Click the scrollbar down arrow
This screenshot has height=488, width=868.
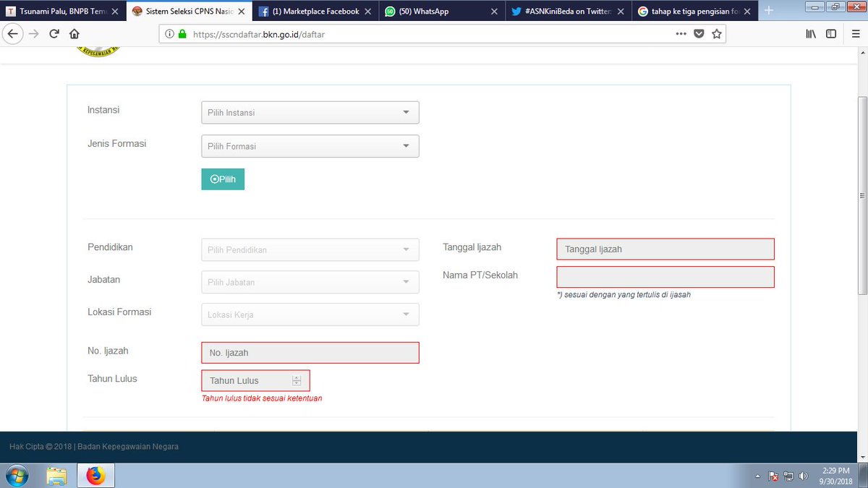coord(861,456)
